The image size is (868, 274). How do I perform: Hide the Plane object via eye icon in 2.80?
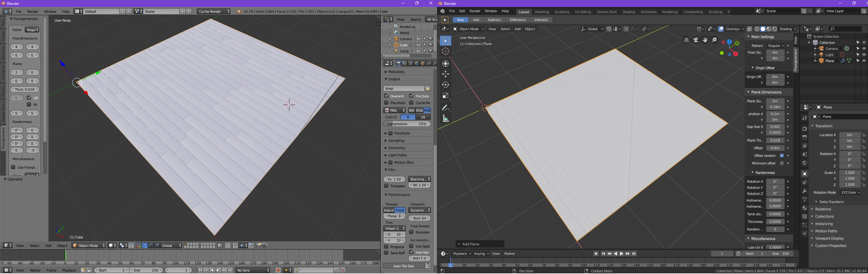(864, 61)
